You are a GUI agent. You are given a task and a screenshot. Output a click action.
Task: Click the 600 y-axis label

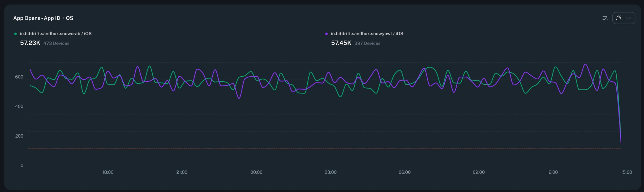19,77
